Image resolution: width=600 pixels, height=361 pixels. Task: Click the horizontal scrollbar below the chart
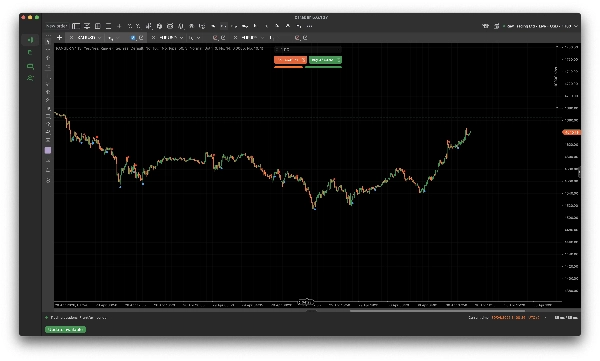click(x=437, y=311)
